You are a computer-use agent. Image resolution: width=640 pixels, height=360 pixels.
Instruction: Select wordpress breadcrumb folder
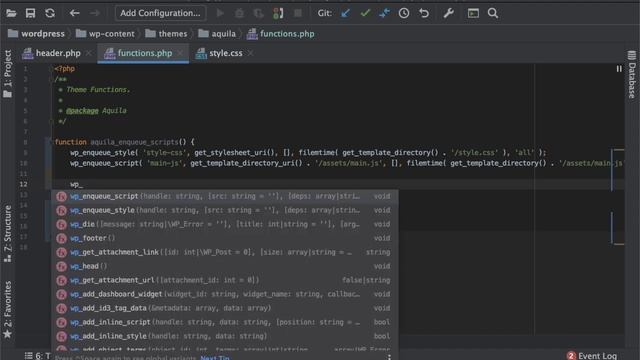pos(36,33)
